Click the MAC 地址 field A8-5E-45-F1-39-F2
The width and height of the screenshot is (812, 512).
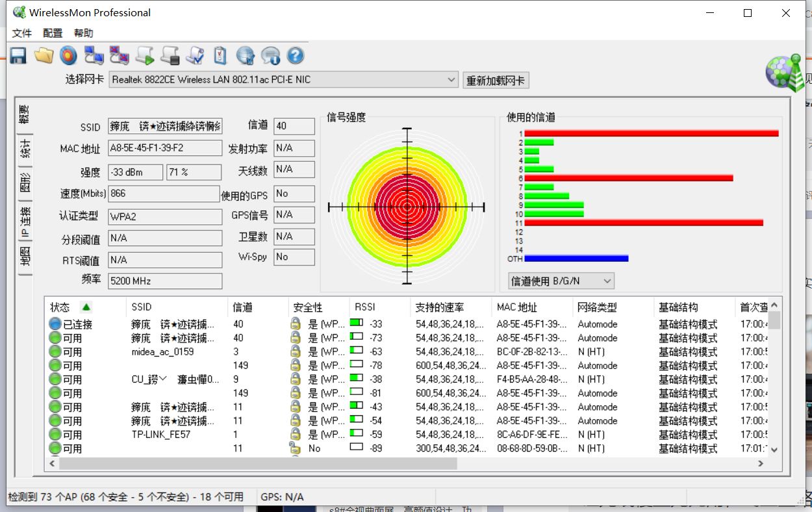165,148
